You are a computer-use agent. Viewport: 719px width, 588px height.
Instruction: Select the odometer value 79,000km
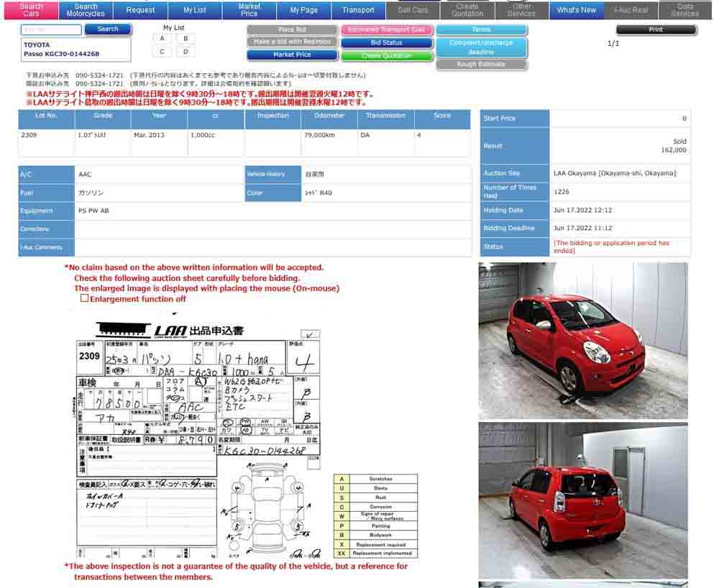320,135
